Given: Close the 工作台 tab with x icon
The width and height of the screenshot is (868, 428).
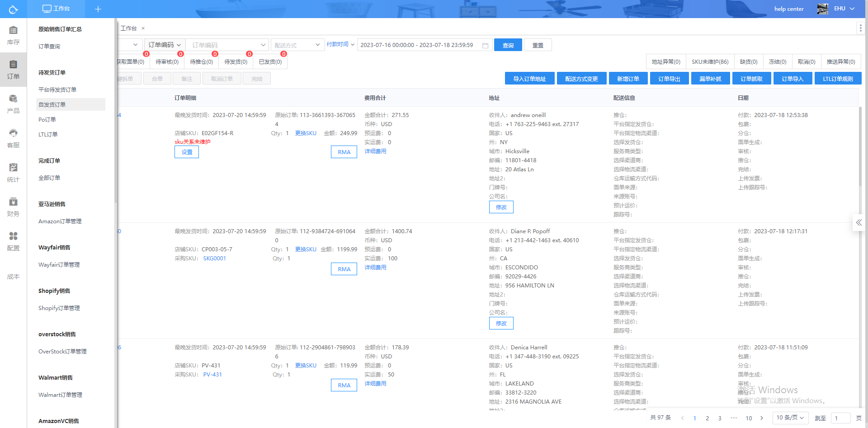Looking at the screenshot, I should 143,28.
